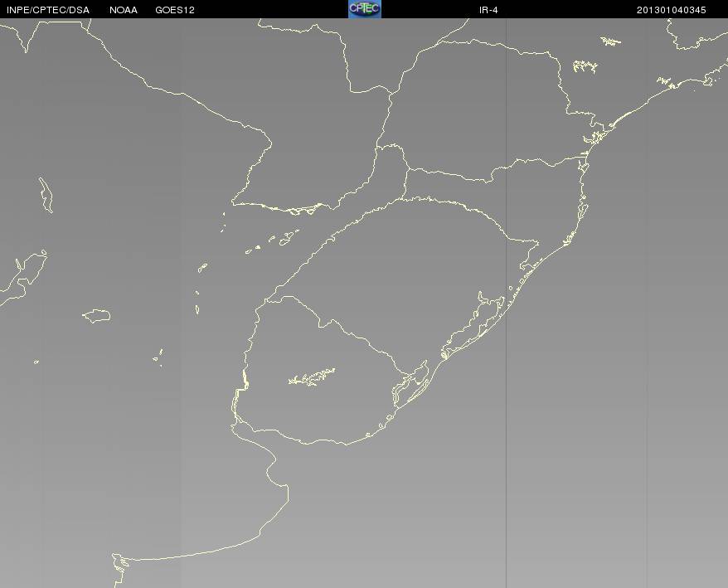
Task: Select the IR-4 channel label
Action: pos(488,10)
